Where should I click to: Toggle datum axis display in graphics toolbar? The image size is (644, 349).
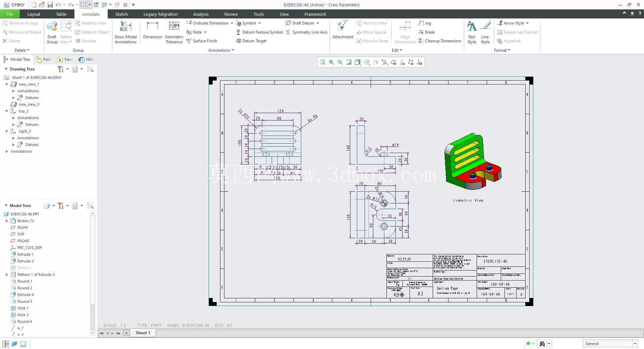pyautogui.click(x=402, y=62)
